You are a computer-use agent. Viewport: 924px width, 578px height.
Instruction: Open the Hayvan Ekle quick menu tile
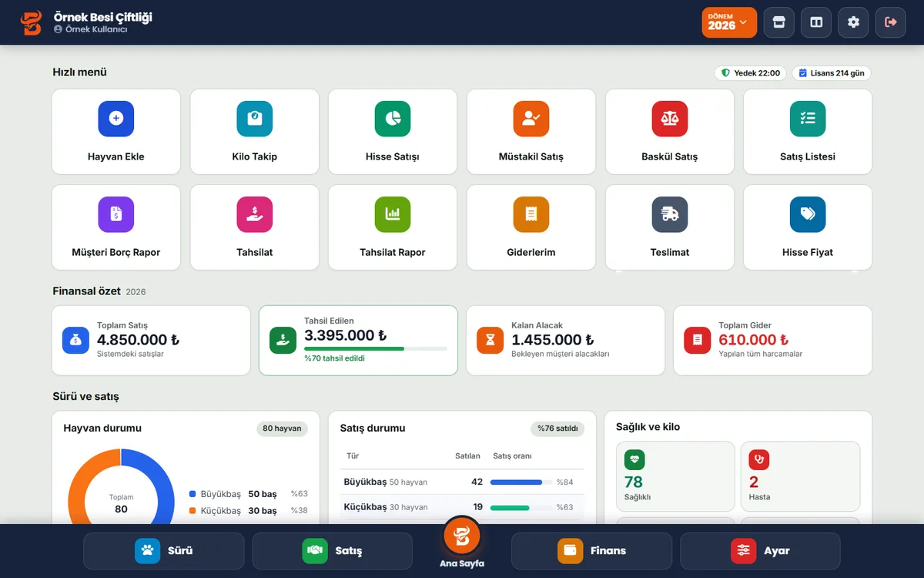116,132
